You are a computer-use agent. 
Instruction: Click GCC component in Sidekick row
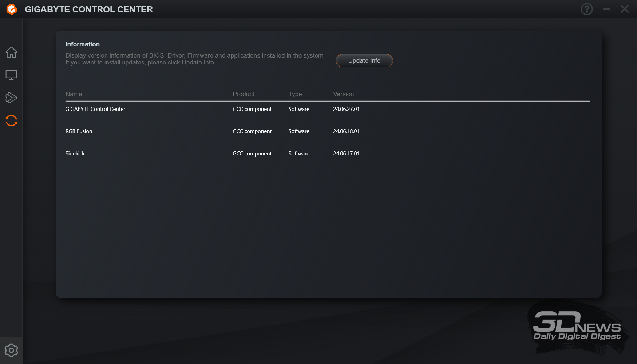252,154
